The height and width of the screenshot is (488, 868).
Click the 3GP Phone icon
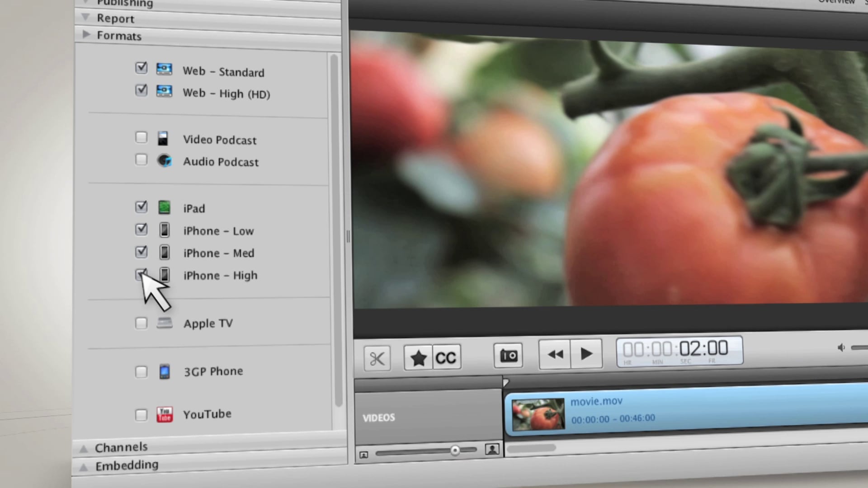(165, 371)
